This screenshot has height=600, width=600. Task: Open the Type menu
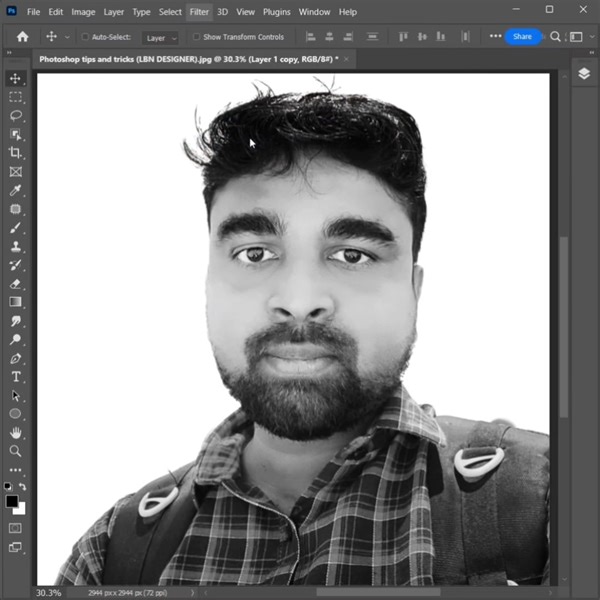coord(141,12)
